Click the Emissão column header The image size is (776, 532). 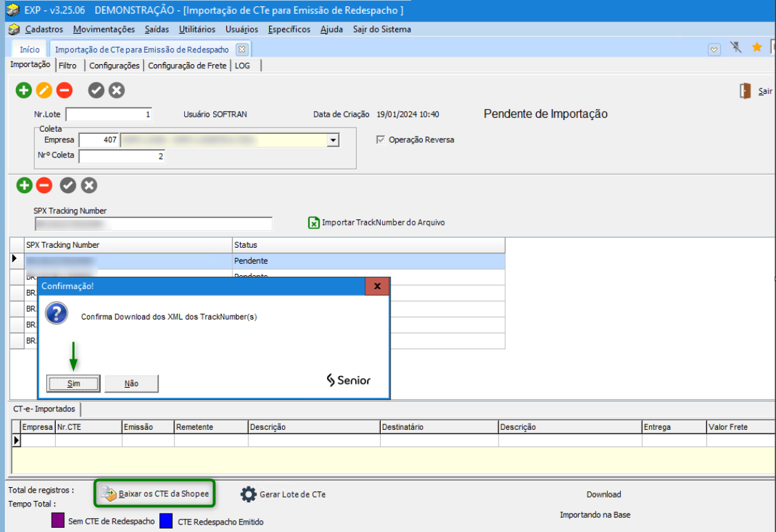(148, 427)
